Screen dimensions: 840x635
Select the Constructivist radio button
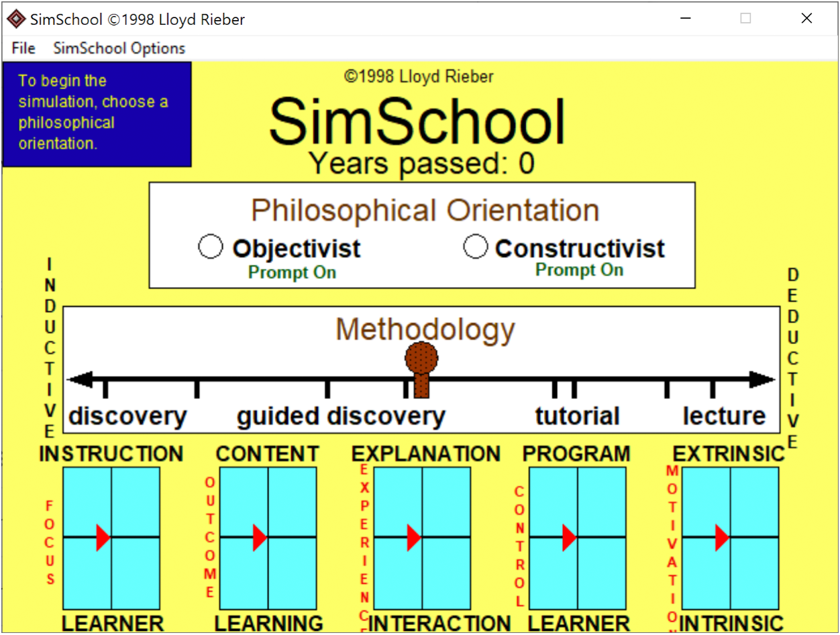pyautogui.click(x=475, y=247)
